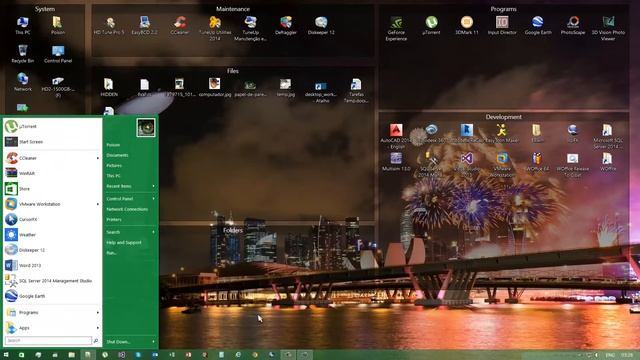
Task: Open the Recycle Bin desktop icon
Action: (22, 54)
